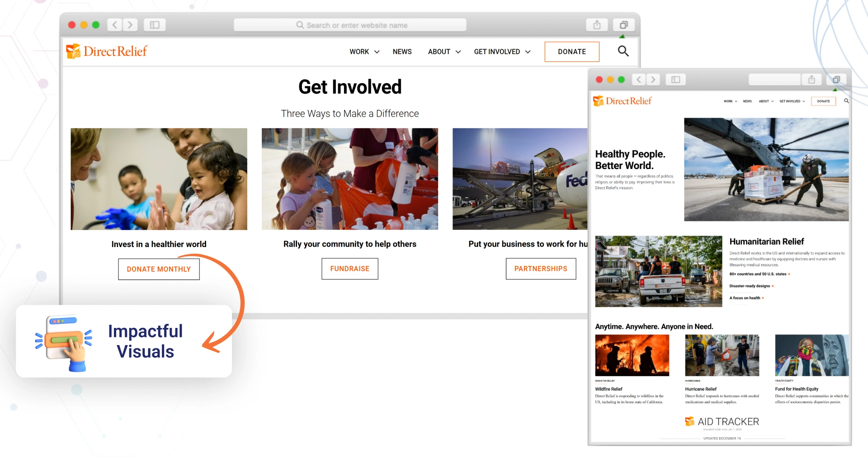This screenshot has height=458, width=868.
Task: Open FedEx cargo plane photo
Action: click(520, 179)
